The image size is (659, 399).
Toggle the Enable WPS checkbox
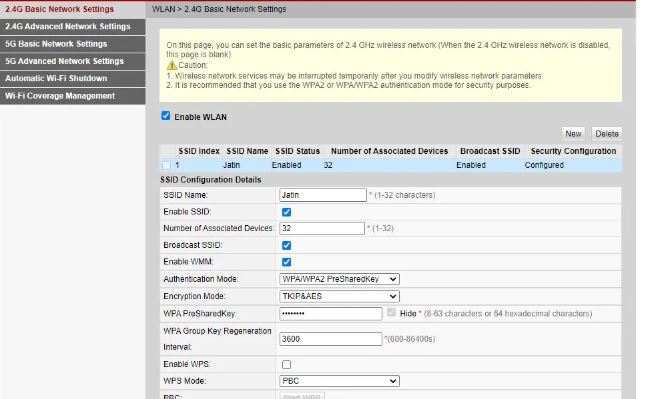pyautogui.click(x=286, y=364)
